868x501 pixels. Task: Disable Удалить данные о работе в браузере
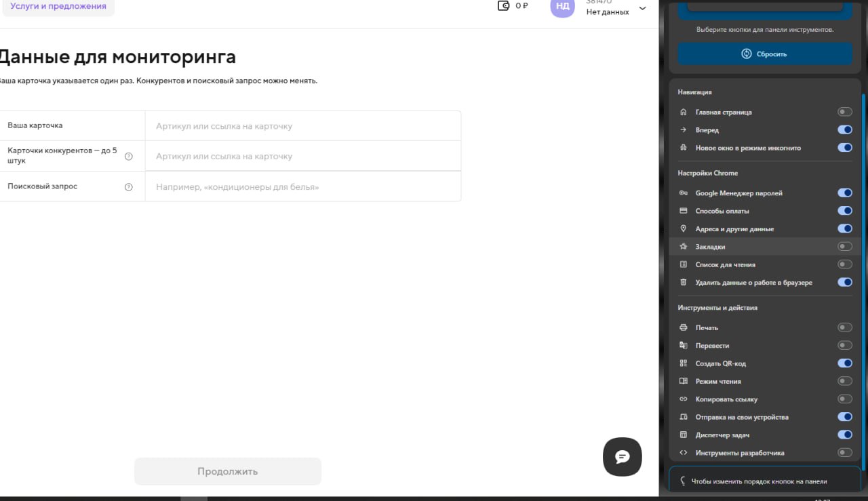(x=845, y=282)
